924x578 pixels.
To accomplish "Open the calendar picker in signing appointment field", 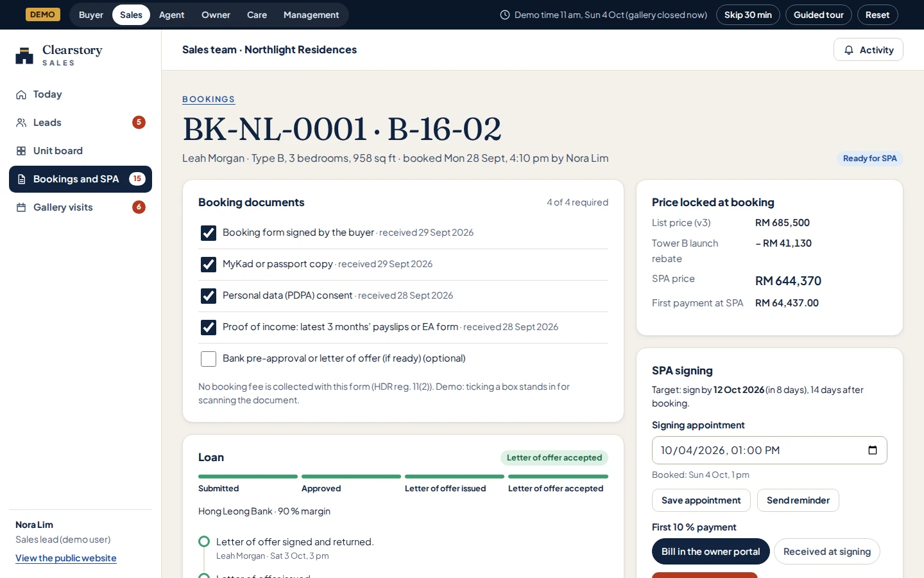I will click(x=873, y=450).
